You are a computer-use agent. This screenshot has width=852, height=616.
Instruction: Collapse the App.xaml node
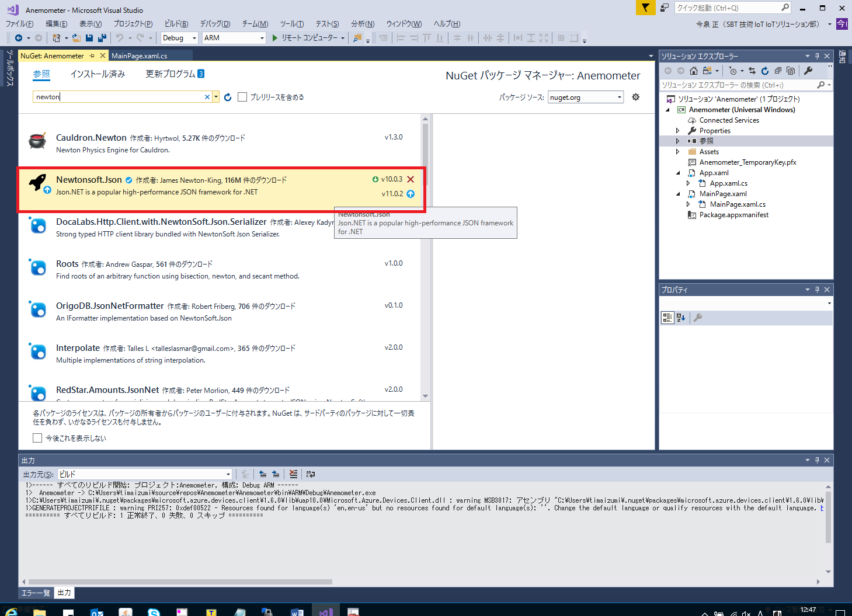click(677, 173)
